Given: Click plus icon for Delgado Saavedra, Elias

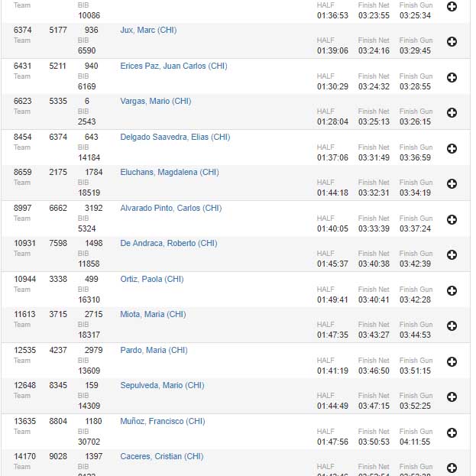Looking at the screenshot, I should pos(452,148).
